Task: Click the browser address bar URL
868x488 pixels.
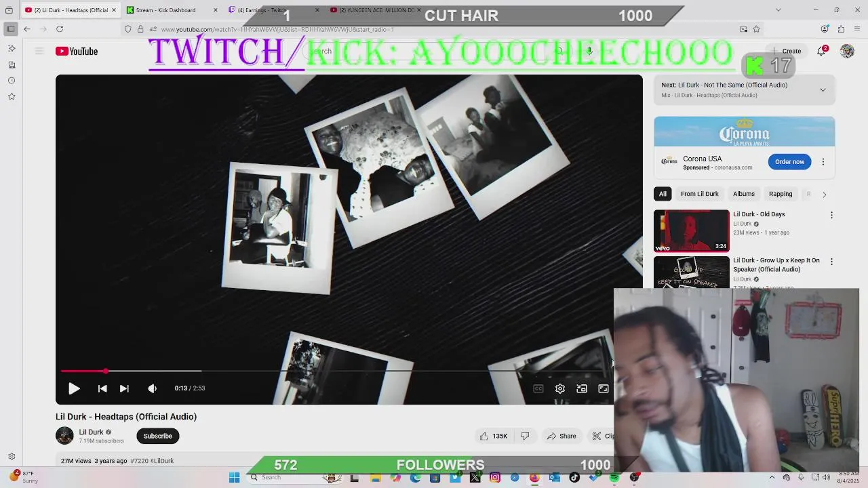Action: click(277, 29)
